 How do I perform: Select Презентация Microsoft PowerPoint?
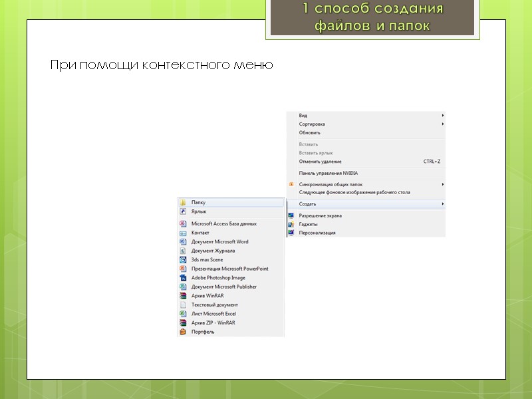point(231,269)
